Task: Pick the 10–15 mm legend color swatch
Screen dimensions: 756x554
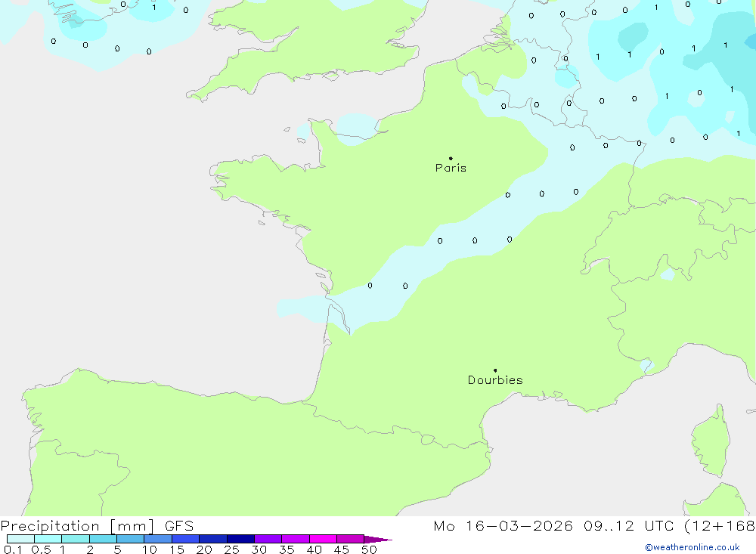Action: click(x=158, y=539)
